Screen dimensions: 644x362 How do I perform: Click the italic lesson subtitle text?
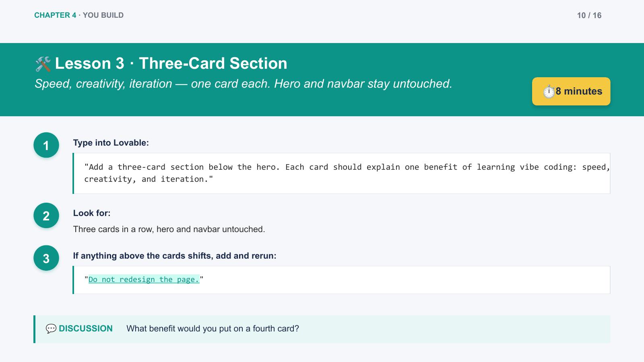point(244,84)
